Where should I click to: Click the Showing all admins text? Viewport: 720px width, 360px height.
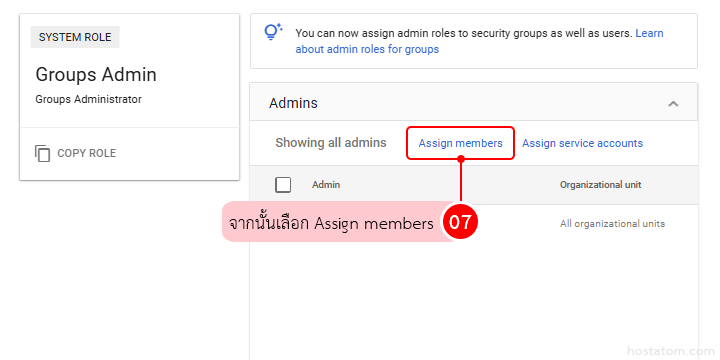point(331,143)
